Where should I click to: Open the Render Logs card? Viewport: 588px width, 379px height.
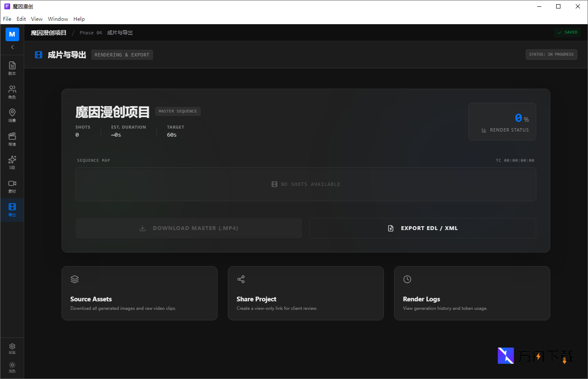coord(472,293)
